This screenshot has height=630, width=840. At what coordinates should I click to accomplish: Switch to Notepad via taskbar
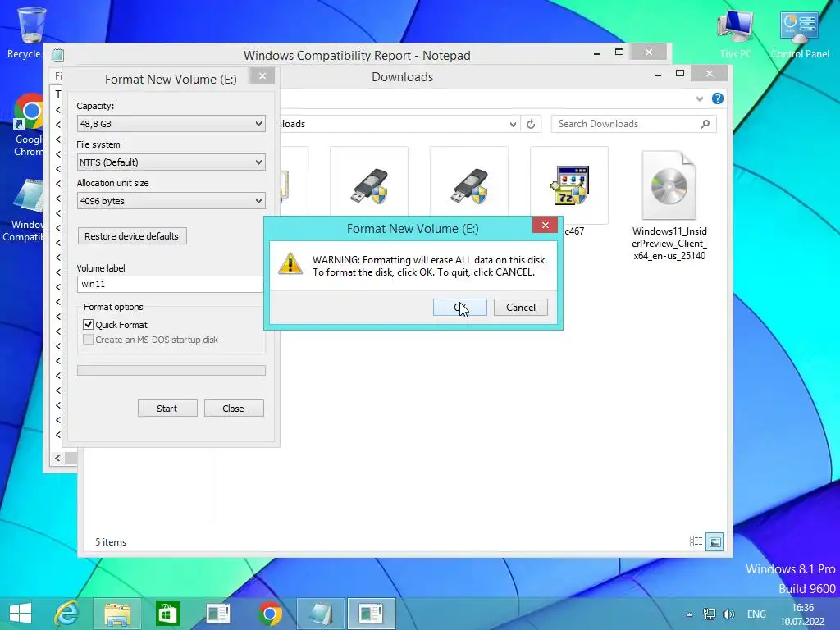coord(321,614)
